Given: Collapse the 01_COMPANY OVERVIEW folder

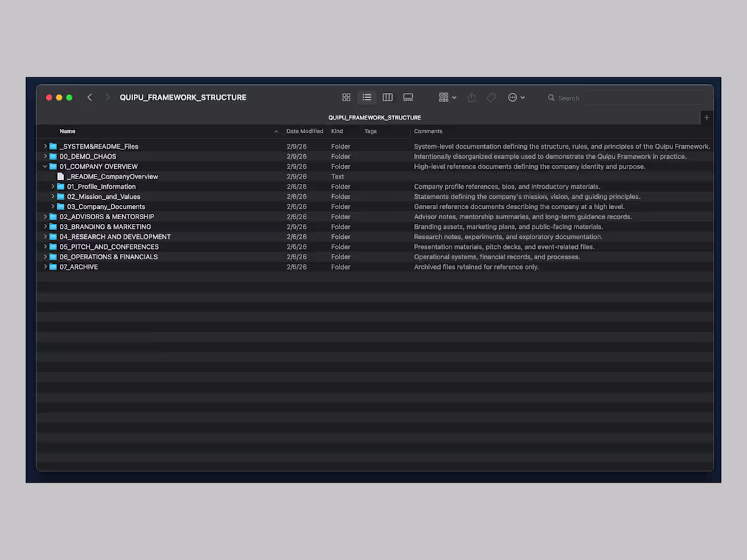Looking at the screenshot, I should tap(45, 166).
